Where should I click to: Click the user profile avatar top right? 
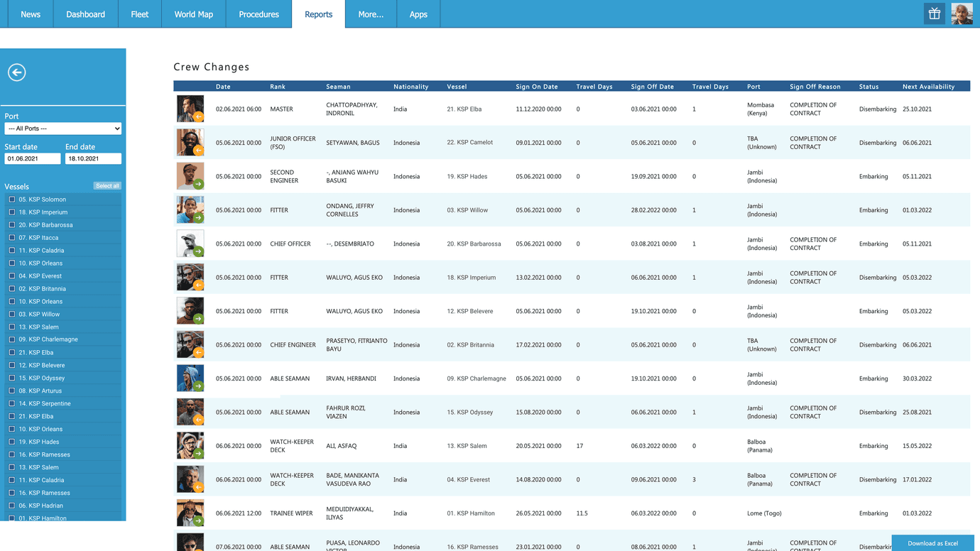coord(962,13)
